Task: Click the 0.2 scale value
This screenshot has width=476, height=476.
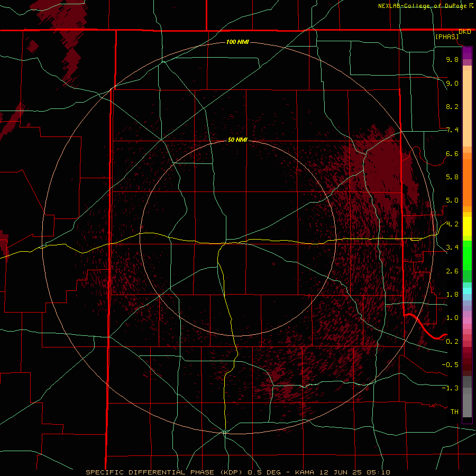Action: [452, 342]
